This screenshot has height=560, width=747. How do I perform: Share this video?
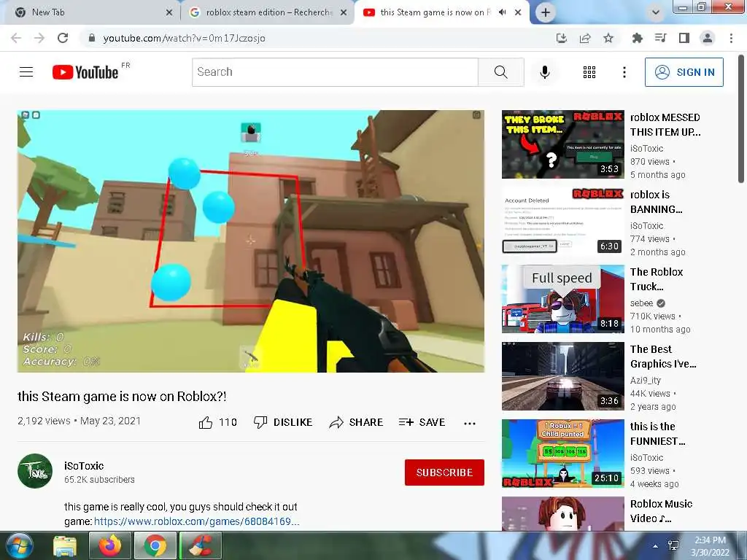356,422
